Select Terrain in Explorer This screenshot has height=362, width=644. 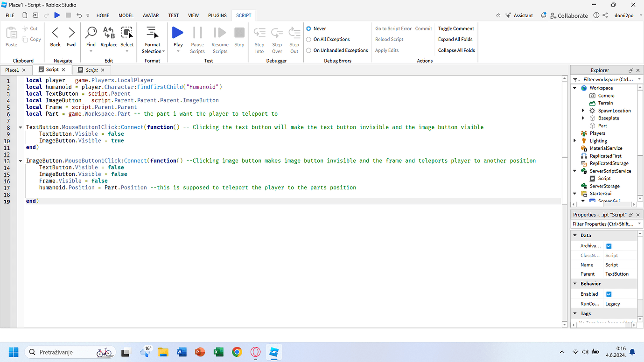coord(605,103)
